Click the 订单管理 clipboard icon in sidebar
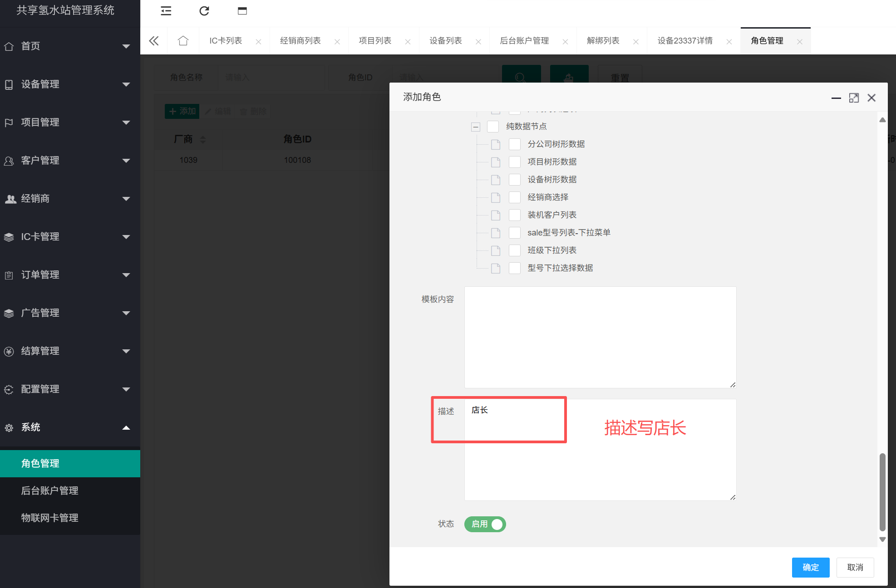The width and height of the screenshot is (896, 588). click(x=9, y=275)
